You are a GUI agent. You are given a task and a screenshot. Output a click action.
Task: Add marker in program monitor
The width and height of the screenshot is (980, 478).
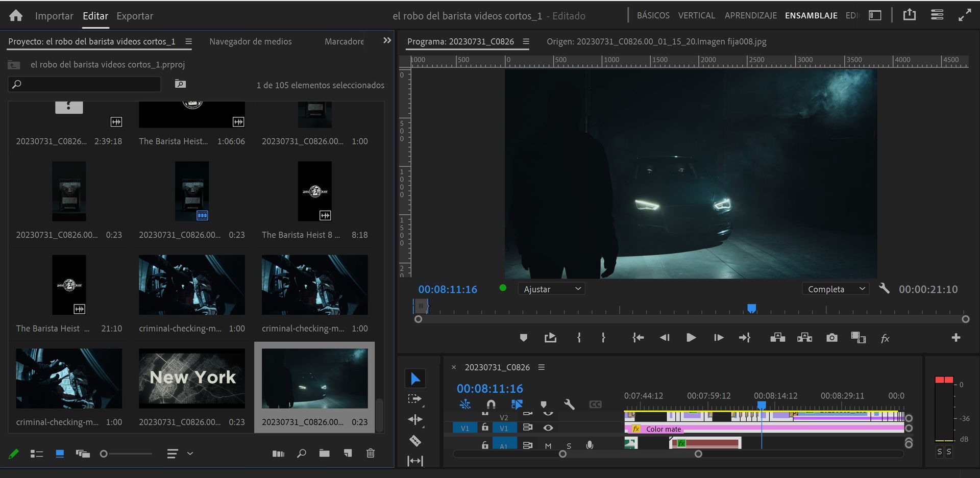[523, 338]
